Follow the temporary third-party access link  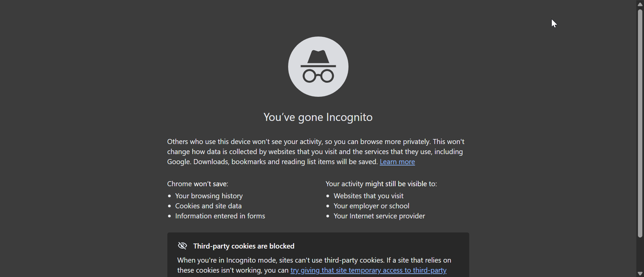coord(368,270)
